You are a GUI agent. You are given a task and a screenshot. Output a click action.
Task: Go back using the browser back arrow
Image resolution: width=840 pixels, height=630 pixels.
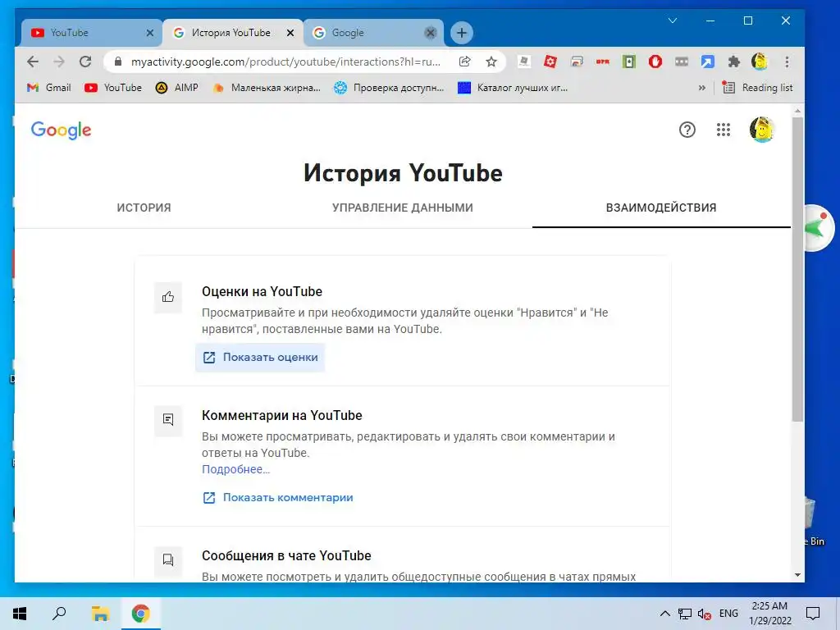33,62
